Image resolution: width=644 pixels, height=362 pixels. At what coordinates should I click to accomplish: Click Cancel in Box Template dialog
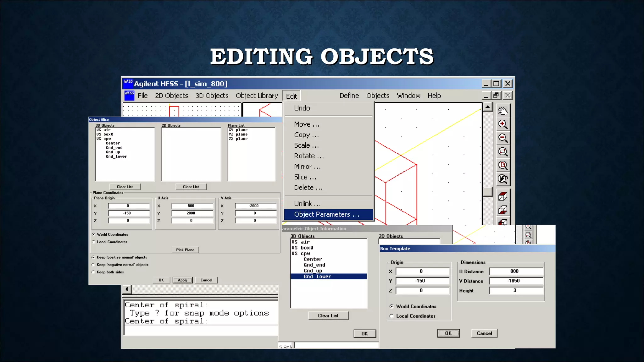(484, 333)
